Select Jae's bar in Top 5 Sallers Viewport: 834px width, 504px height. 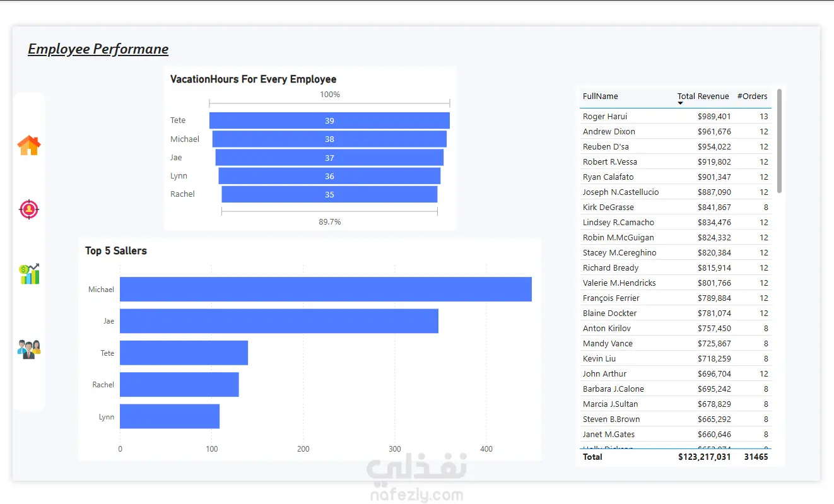tap(279, 321)
